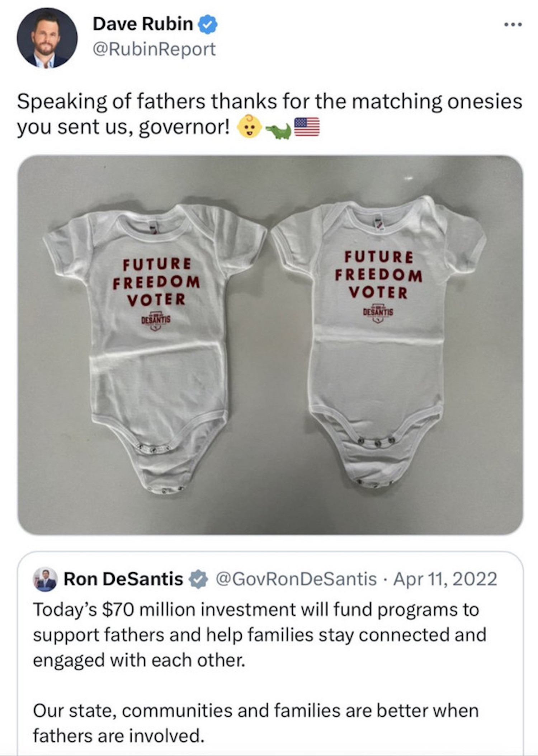Screen dimensions: 538x756
Task: Click the baby face emoji in the tweet
Action: point(250,127)
